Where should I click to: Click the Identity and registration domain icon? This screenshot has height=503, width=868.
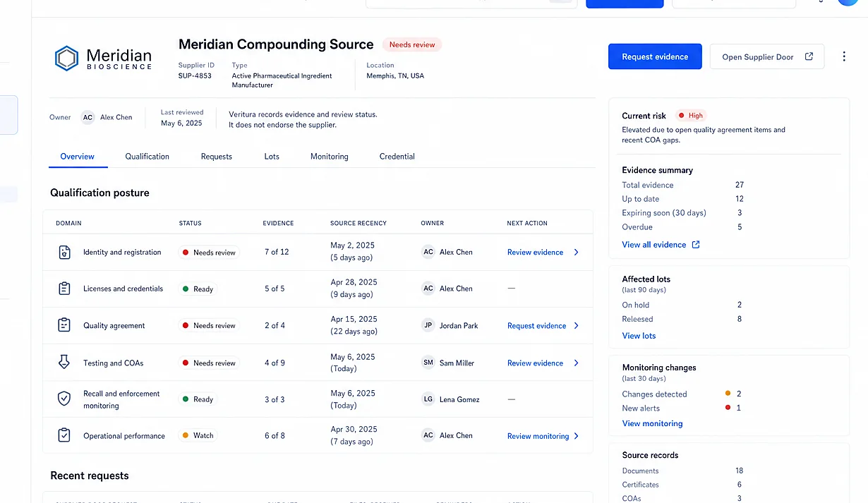click(64, 252)
